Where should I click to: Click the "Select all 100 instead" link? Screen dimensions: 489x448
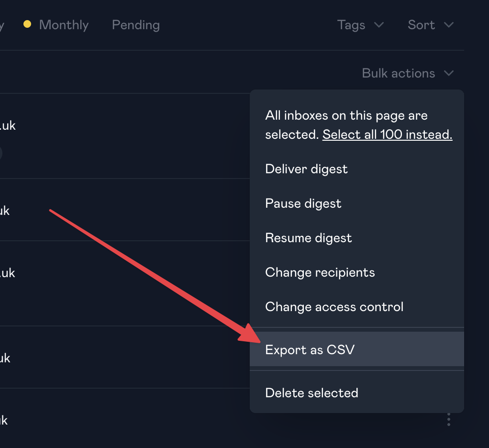click(387, 134)
